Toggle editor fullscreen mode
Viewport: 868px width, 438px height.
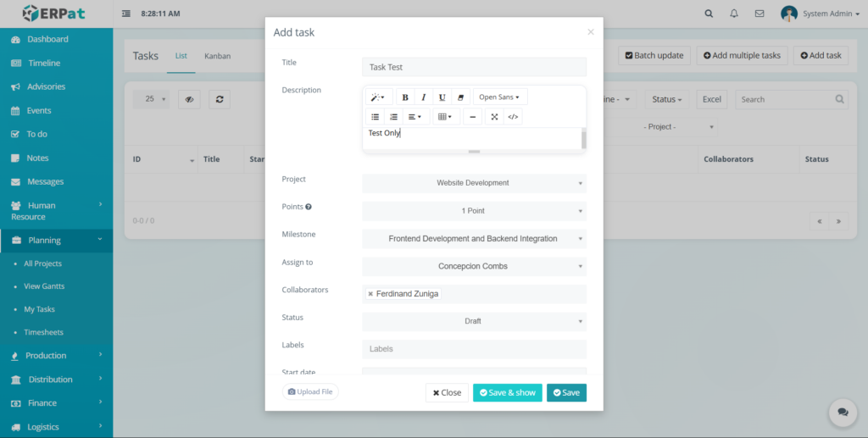pos(494,117)
